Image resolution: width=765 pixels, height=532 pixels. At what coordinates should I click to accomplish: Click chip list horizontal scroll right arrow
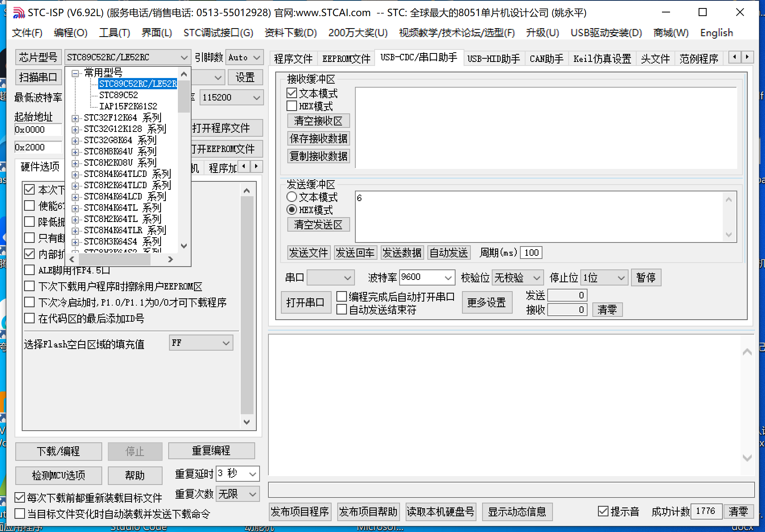170,259
